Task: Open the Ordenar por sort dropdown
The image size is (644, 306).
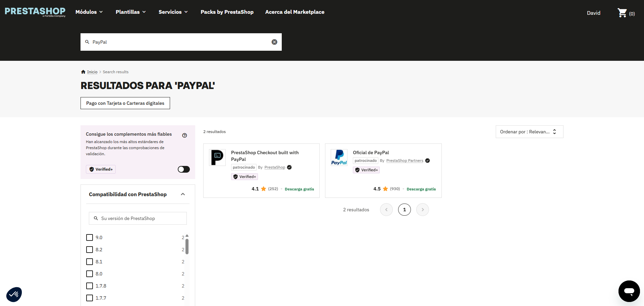Action: coord(529,132)
